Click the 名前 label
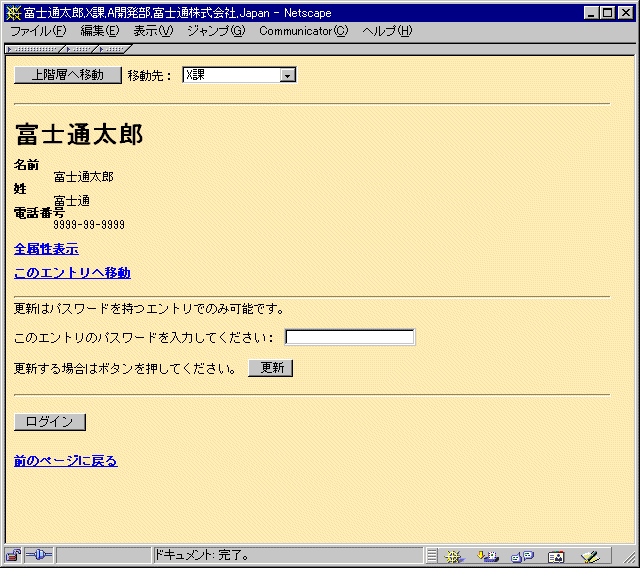This screenshot has width=640, height=568. coord(27,165)
